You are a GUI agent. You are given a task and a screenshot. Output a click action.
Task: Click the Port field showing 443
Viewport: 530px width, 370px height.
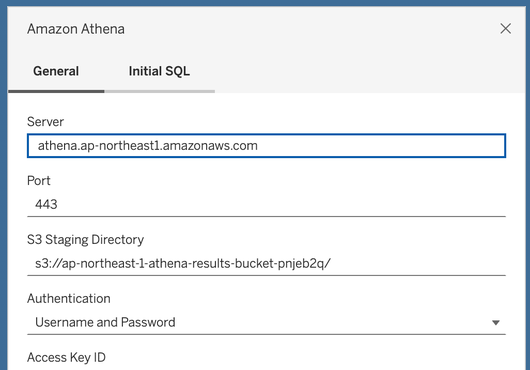[x=266, y=204]
